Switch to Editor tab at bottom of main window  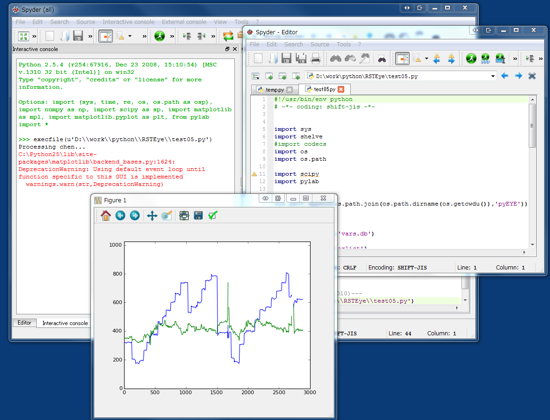pos(24,322)
